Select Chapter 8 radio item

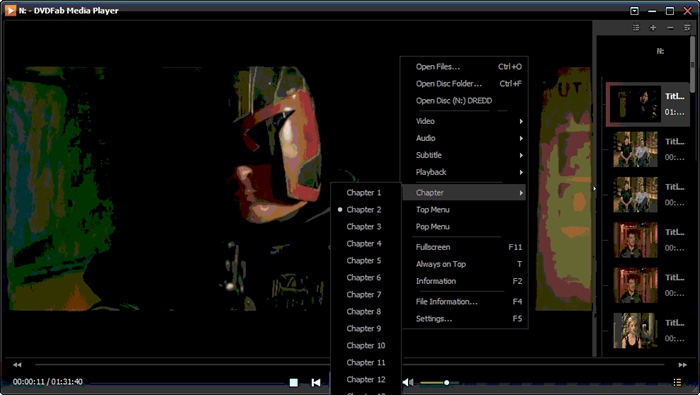point(366,312)
